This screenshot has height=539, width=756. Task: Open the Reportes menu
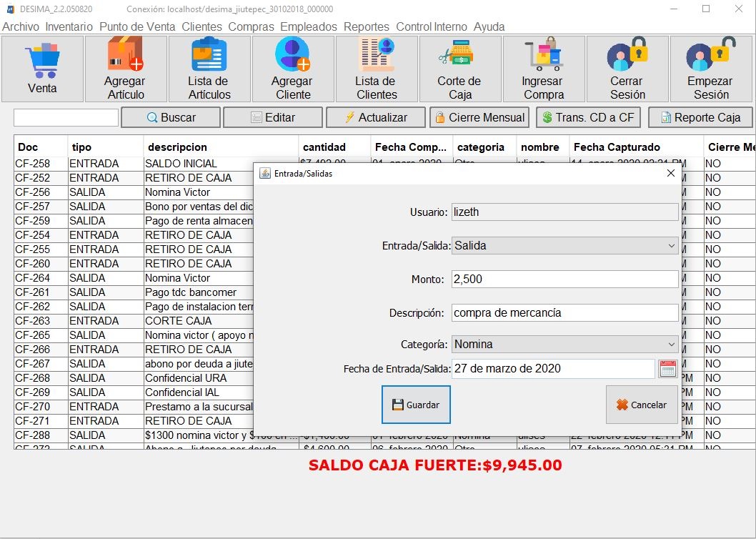[x=366, y=26]
